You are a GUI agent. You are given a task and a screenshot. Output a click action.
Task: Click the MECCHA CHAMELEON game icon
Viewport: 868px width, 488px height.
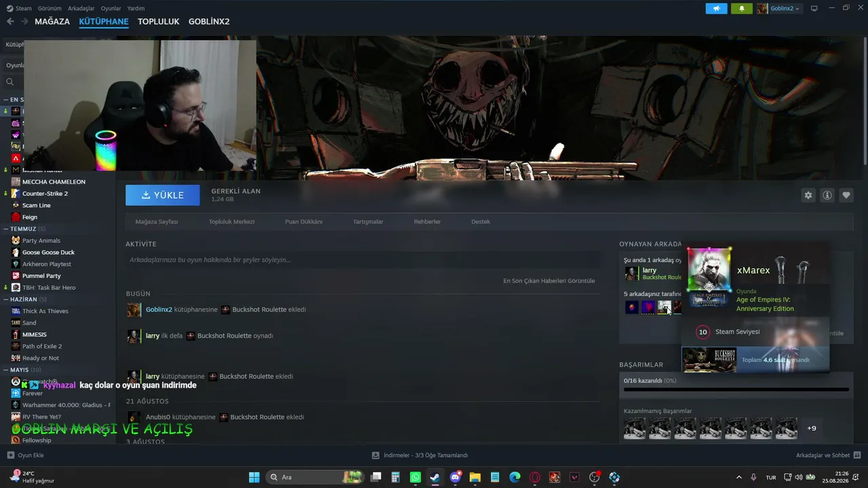(x=16, y=182)
